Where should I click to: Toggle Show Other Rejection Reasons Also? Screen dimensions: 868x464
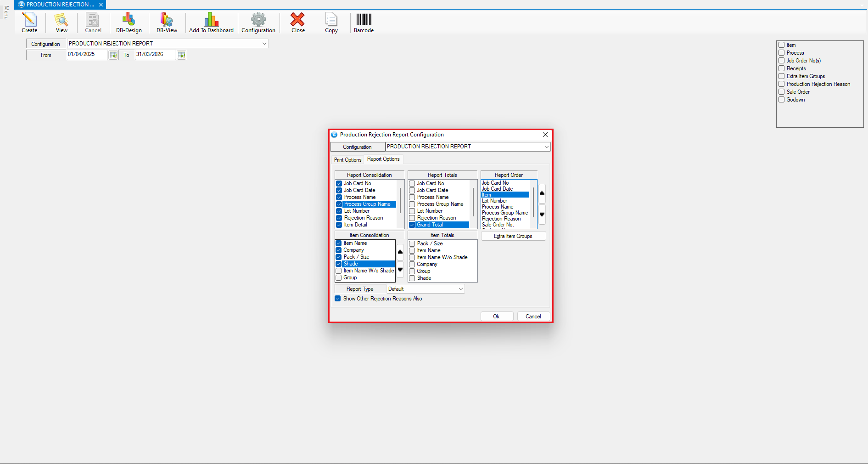(x=338, y=299)
